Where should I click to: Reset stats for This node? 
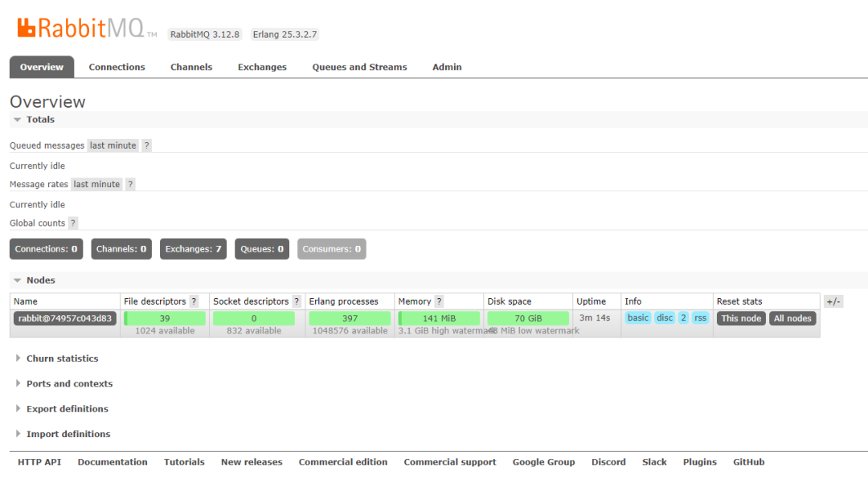(x=741, y=318)
